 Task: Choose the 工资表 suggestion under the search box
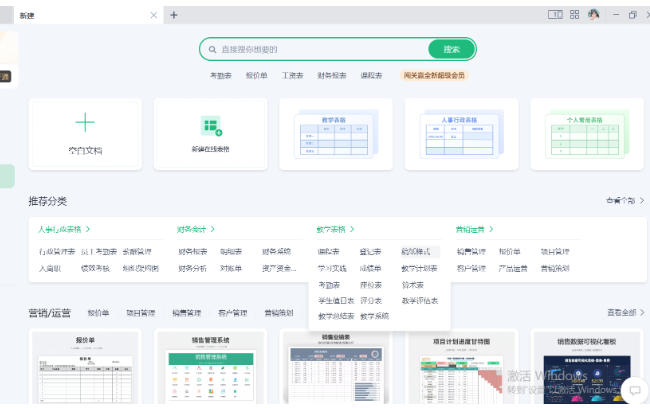point(293,75)
